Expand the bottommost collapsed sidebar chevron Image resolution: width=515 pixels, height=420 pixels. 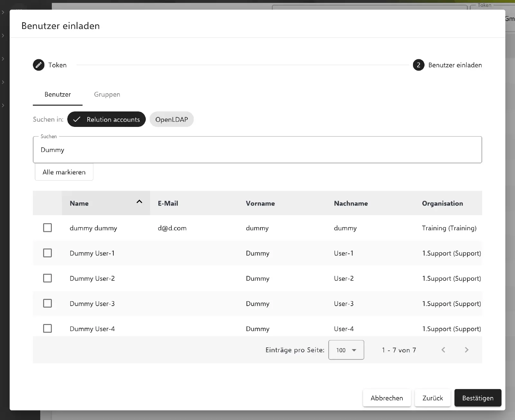pos(3,105)
